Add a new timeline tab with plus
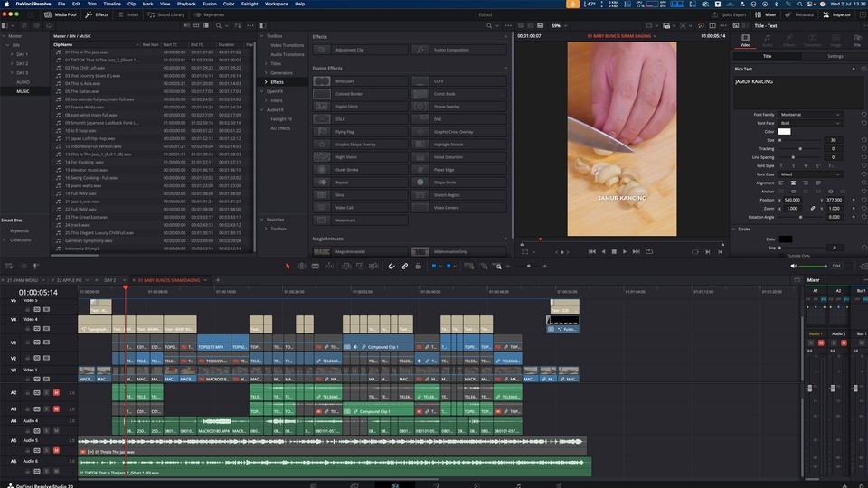 coord(218,280)
